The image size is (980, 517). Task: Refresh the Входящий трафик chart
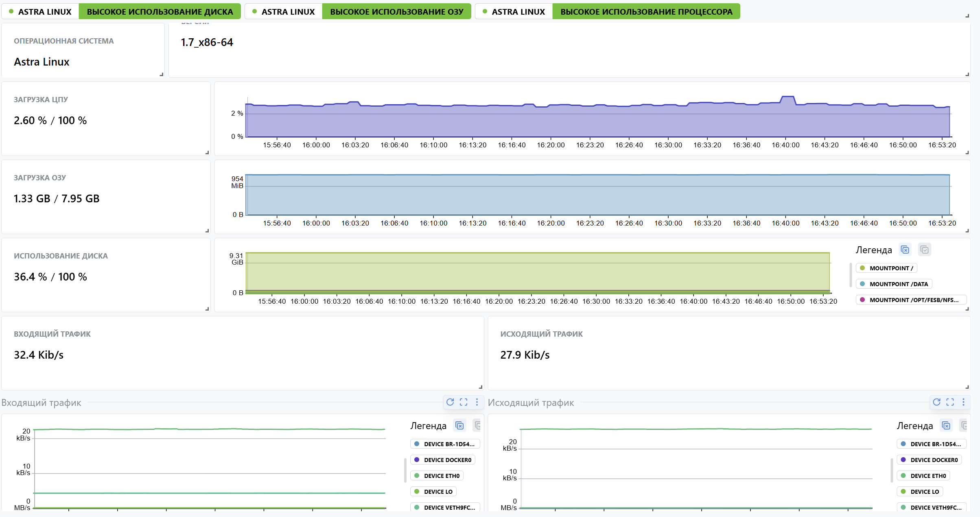point(450,402)
